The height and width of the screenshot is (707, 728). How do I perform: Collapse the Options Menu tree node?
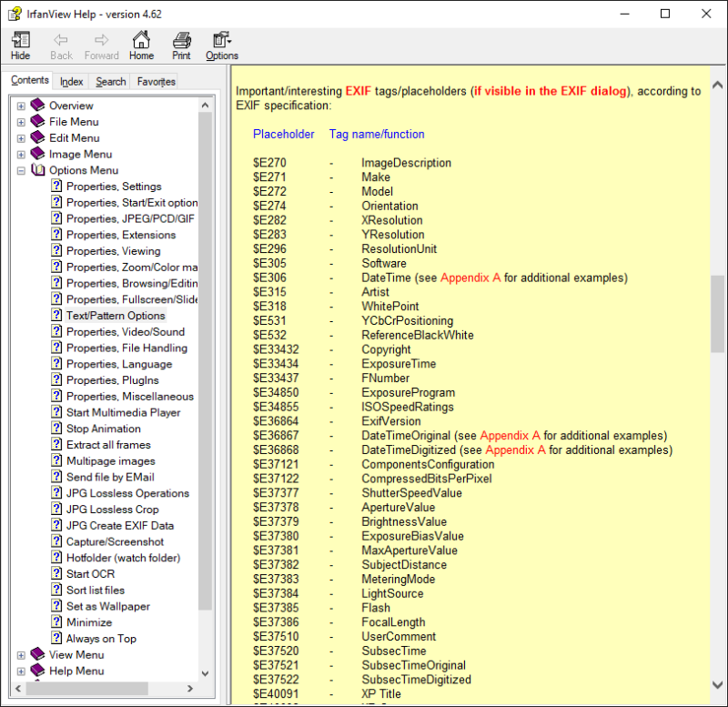pos(21,170)
